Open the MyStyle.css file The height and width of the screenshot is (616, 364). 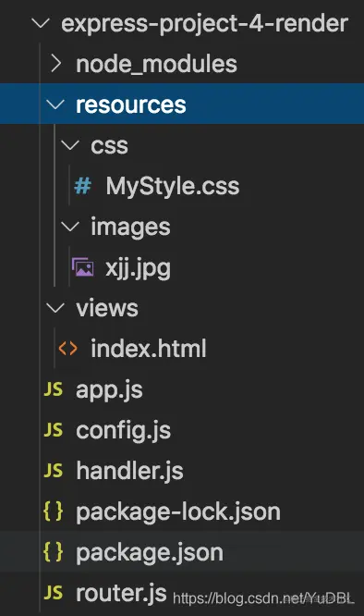173,186
